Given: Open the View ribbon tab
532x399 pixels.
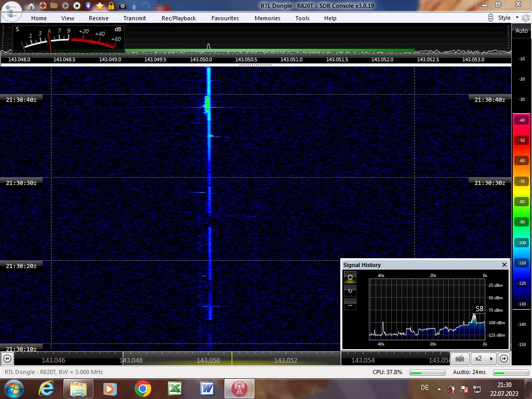Looking at the screenshot, I should click(68, 18).
